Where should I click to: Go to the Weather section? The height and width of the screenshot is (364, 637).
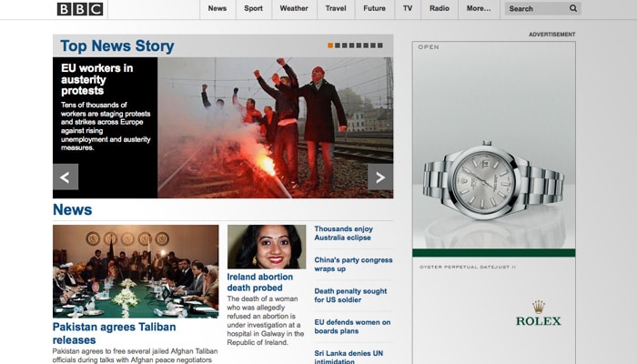click(x=294, y=9)
